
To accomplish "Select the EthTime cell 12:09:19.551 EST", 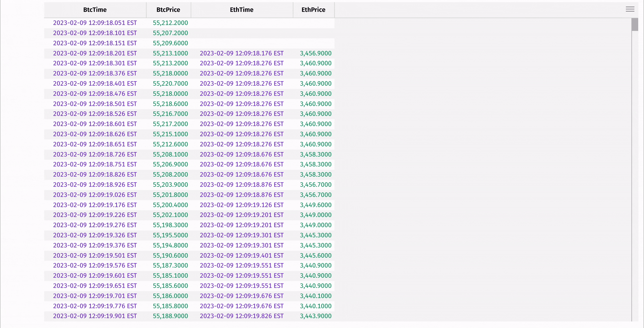I will pos(242,265).
